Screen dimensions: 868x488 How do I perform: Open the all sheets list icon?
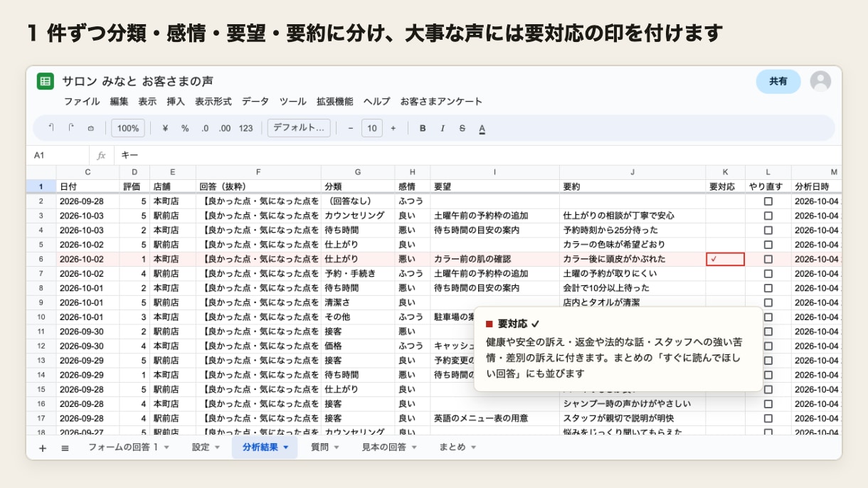65,447
